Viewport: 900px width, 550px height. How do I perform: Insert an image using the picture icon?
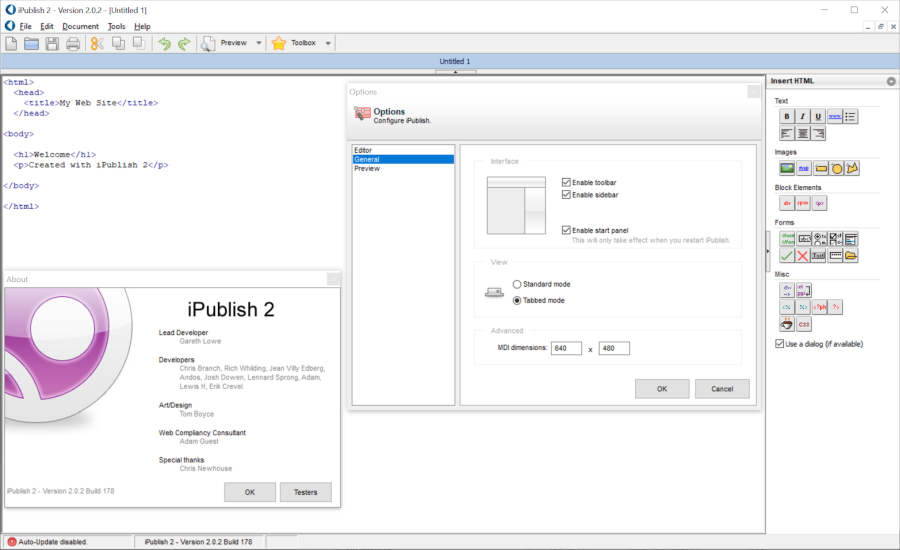click(x=786, y=168)
